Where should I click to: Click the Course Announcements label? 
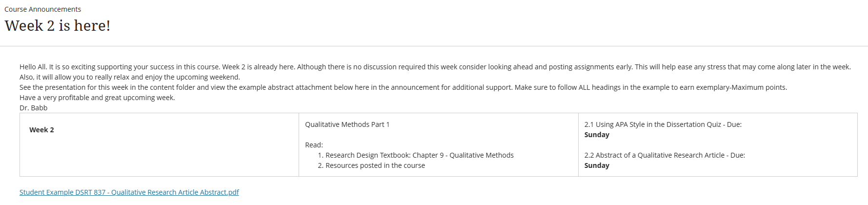[x=43, y=9]
